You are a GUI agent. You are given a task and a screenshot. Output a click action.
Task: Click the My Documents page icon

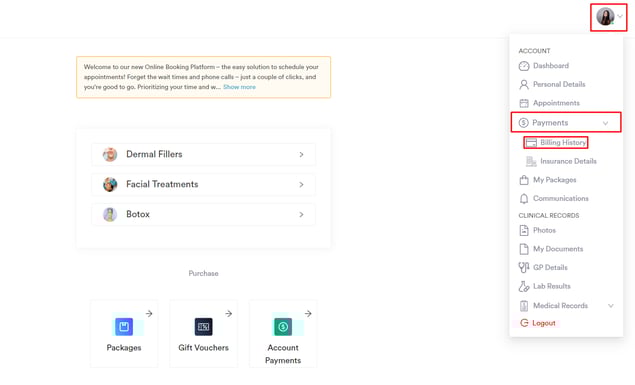(x=524, y=249)
